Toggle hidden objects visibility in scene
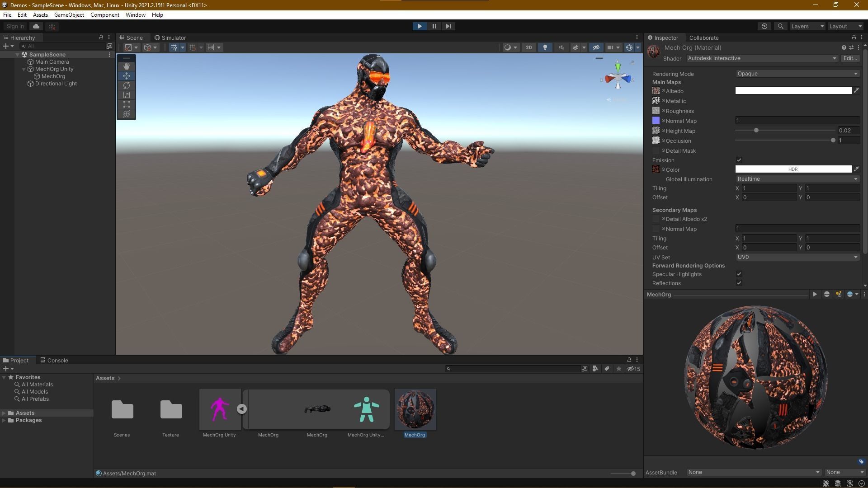The height and width of the screenshot is (488, 868). coord(596,47)
